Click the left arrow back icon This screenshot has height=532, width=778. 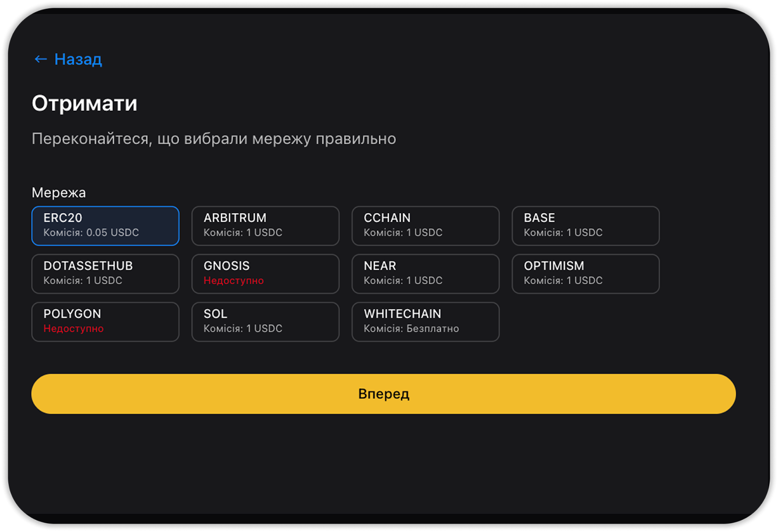pos(40,59)
